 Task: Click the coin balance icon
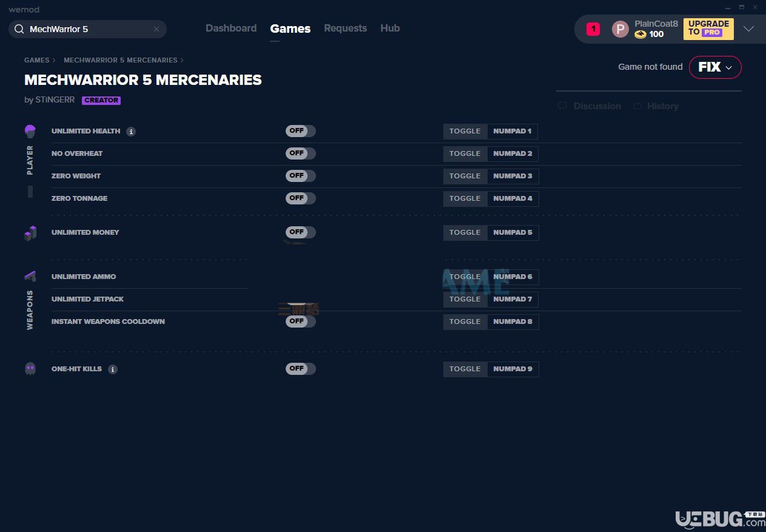coord(640,35)
